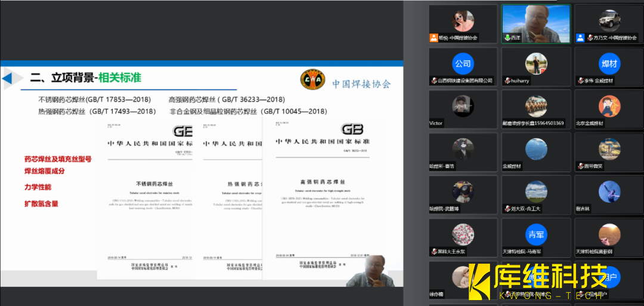644x306 pixels.
Task: Click the blue 青军 avatar circle
Action: tap(535, 234)
